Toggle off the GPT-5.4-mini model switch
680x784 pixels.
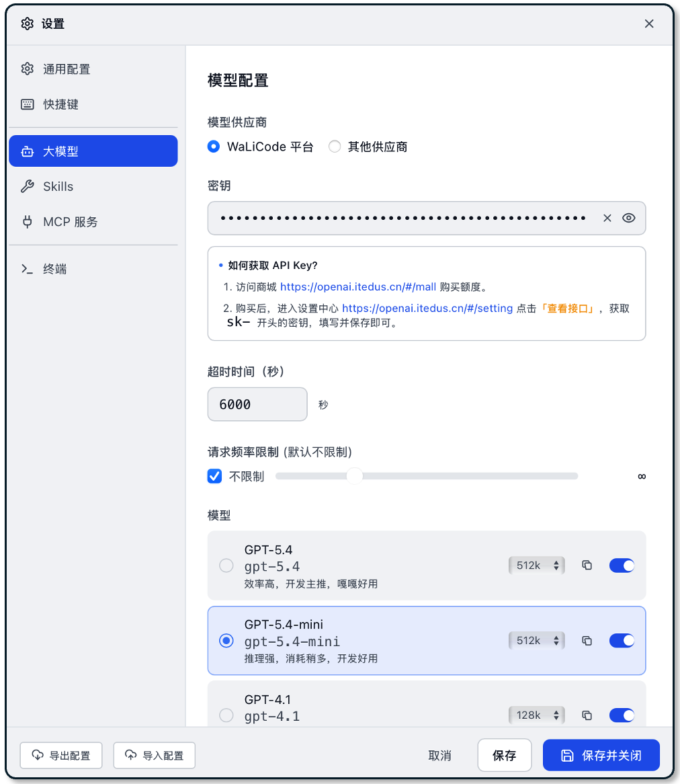tap(622, 641)
